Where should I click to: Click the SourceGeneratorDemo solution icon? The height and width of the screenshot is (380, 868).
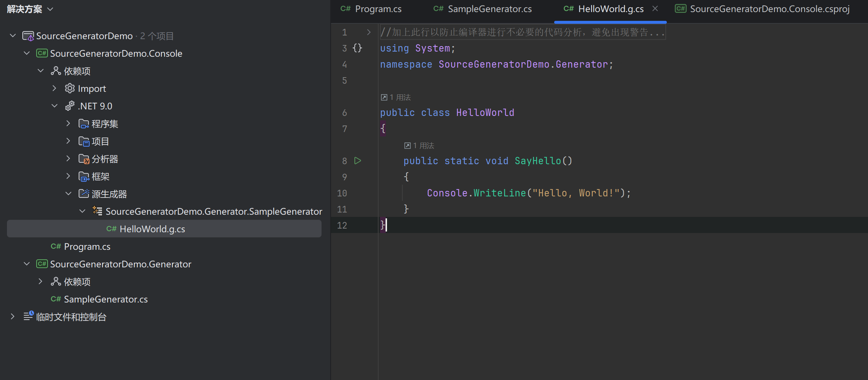[28, 36]
